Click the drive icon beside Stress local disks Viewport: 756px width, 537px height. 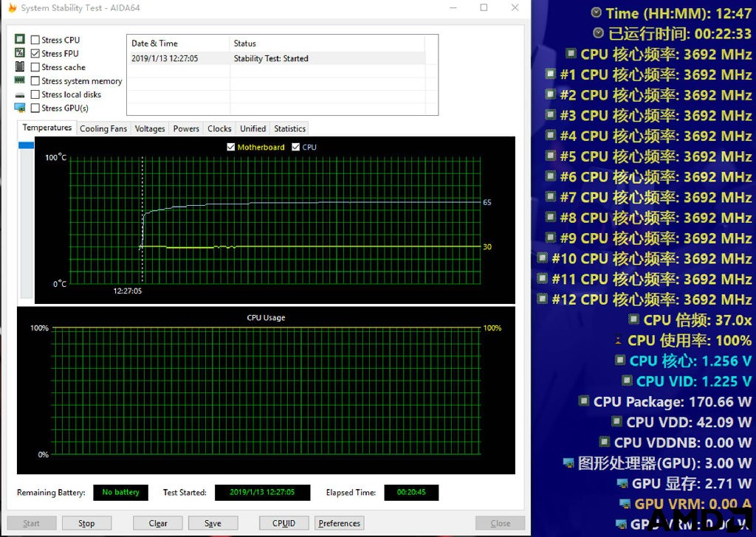coord(20,95)
